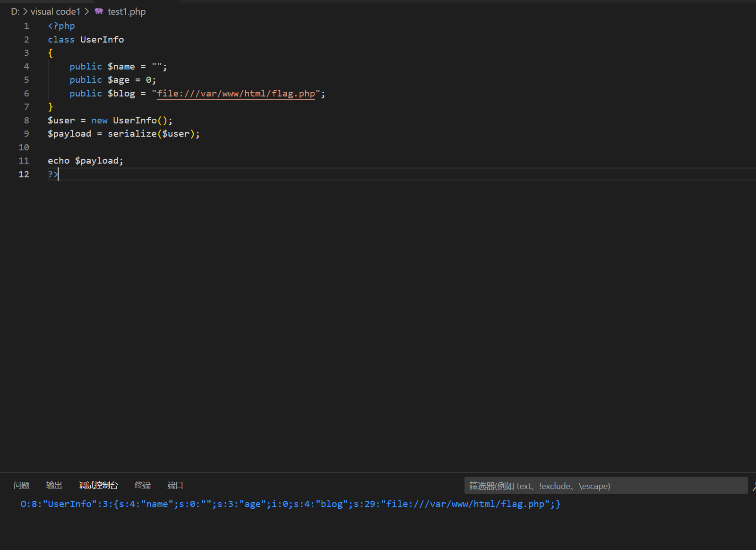Click line number 1 in the gutter
The height and width of the screenshot is (550, 756).
click(x=26, y=26)
